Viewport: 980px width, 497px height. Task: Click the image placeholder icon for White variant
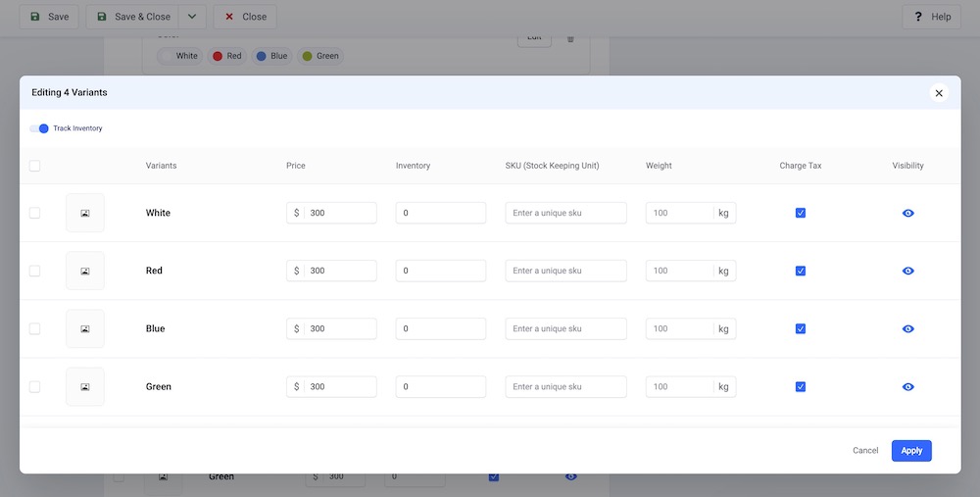tap(85, 213)
